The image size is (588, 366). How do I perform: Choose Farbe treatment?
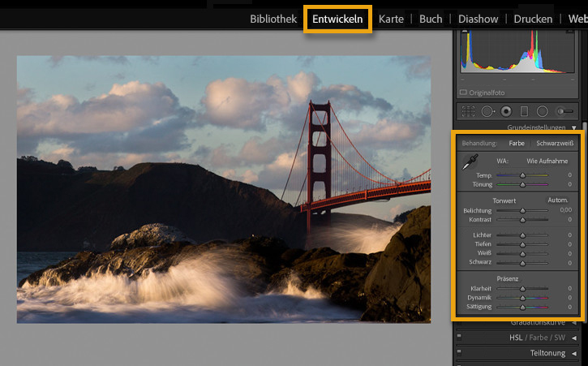click(x=517, y=143)
